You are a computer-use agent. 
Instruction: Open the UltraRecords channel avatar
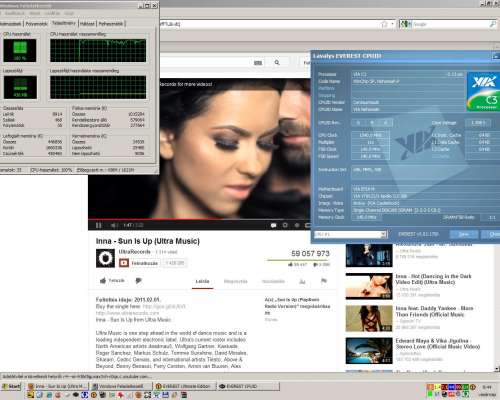coord(105,258)
